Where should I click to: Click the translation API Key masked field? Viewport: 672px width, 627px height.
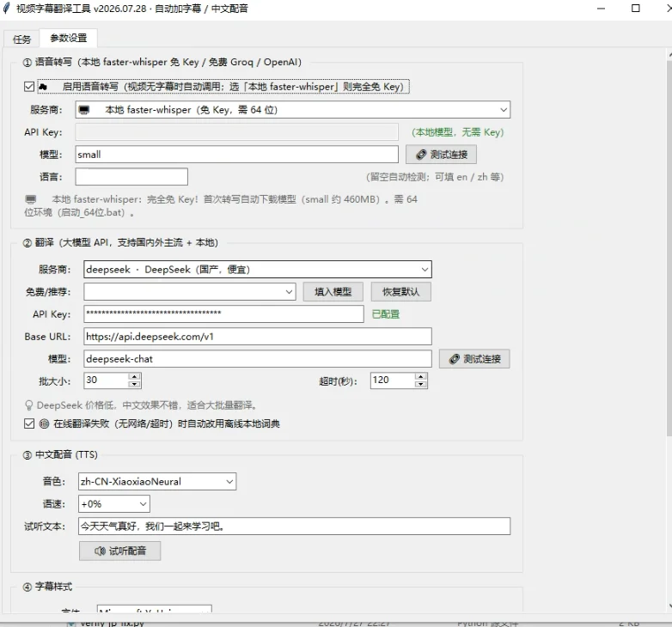click(223, 314)
